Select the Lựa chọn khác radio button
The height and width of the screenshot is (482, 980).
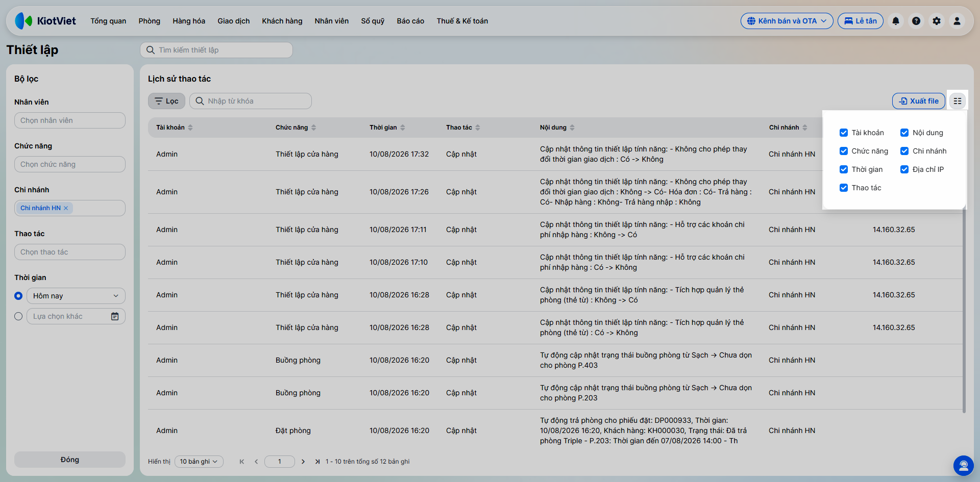point(18,316)
